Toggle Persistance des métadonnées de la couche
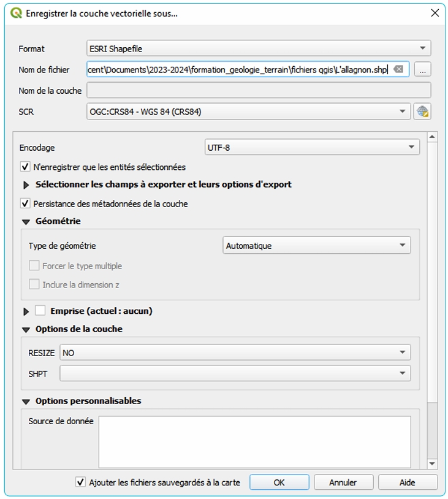The width and height of the screenshot is (448, 499). pyautogui.click(x=25, y=204)
